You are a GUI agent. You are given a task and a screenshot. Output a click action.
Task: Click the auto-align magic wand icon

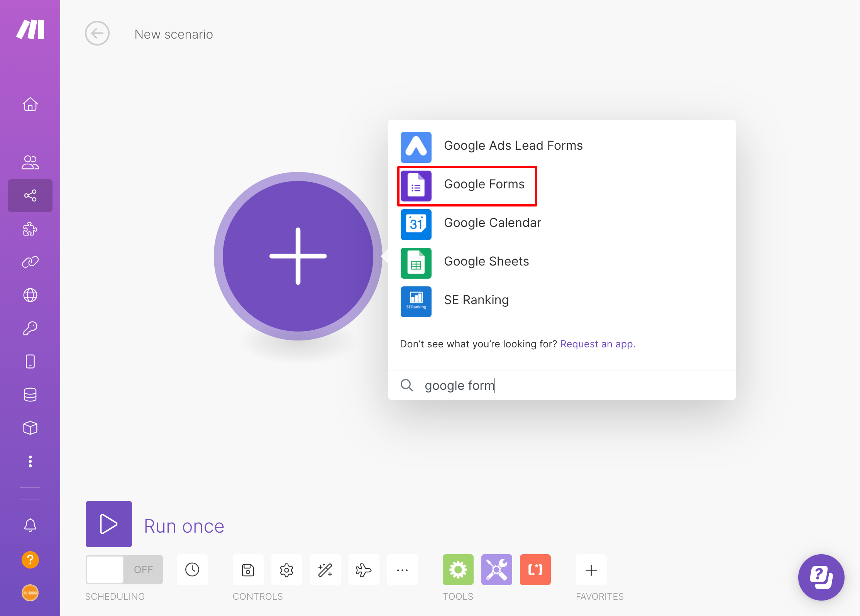[325, 570]
